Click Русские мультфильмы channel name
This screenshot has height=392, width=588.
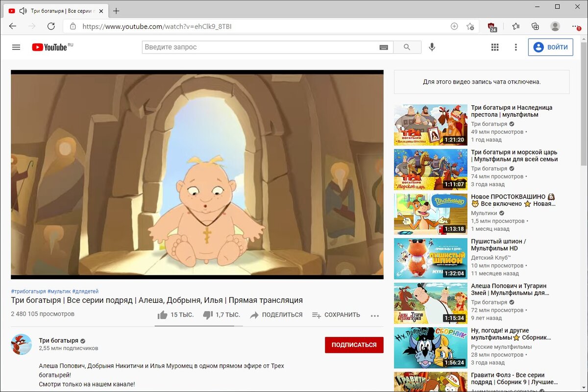(x=501, y=346)
